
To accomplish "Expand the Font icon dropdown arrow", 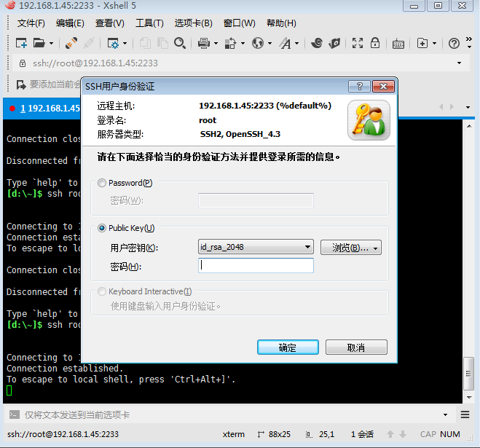I will (x=296, y=44).
